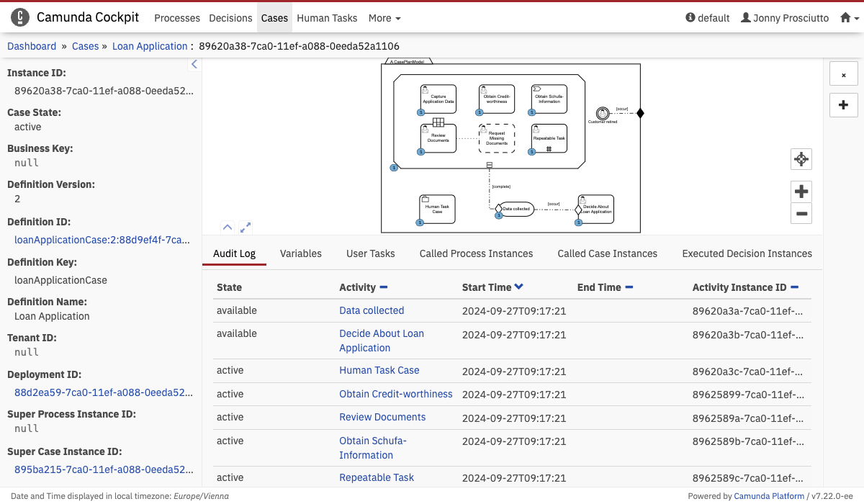Select Repeatable Task box in diagram
Image resolution: width=864 pixels, height=504 pixels.
(549, 138)
